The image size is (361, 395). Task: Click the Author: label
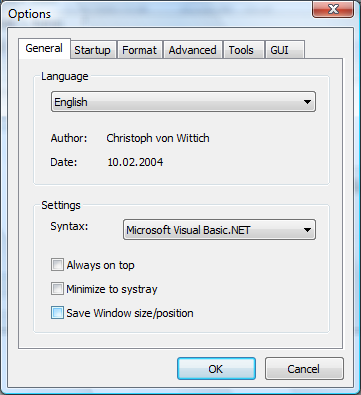69,138
